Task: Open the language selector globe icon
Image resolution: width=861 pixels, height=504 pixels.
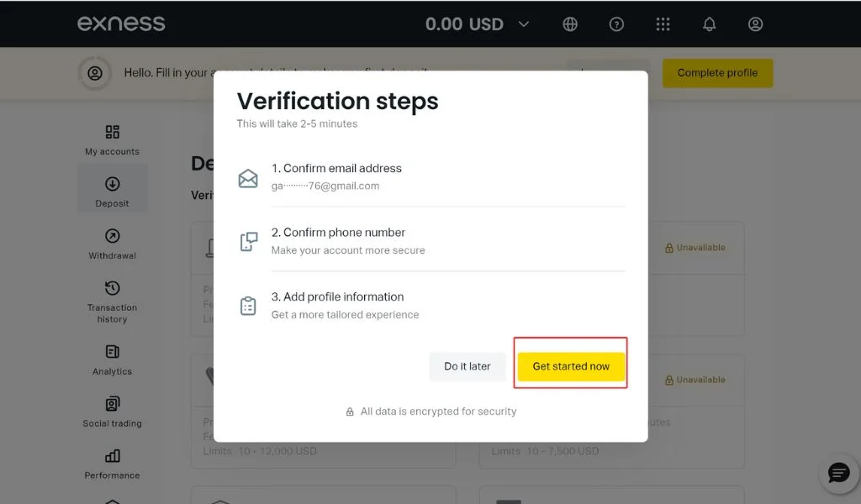Action: (x=570, y=24)
